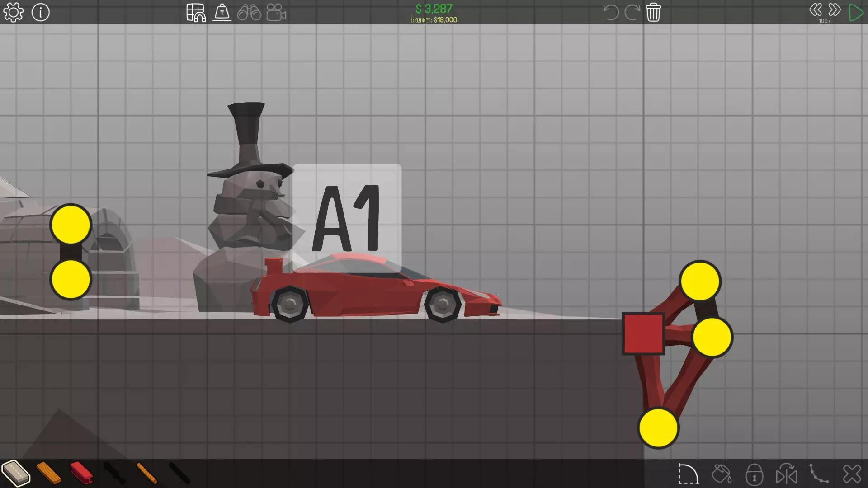This screenshot has width=868, height=488.
Task: Select the red steel beam material
Action: [81, 473]
